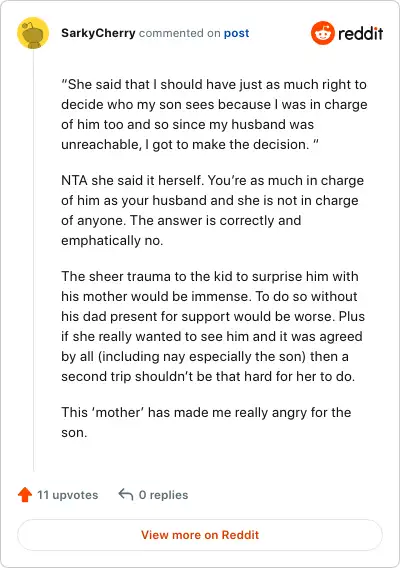
Task: Upvote with the orange arrow icon
Action: click(x=25, y=494)
